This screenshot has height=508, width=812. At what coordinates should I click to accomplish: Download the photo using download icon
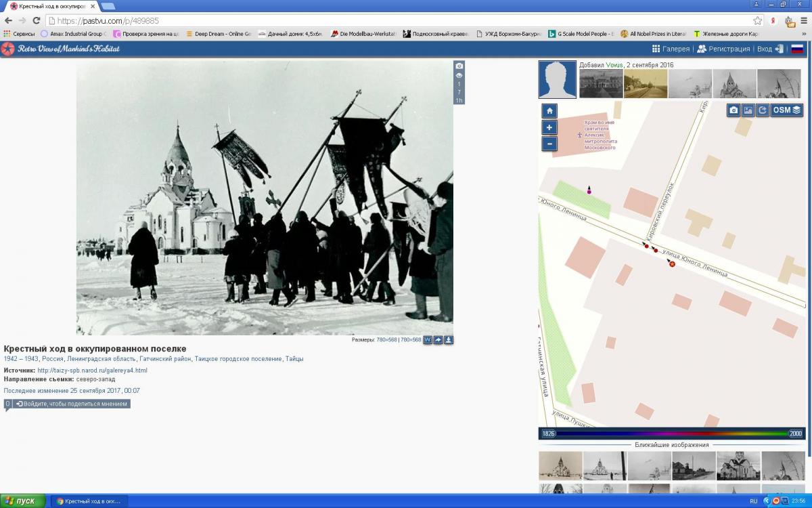tap(449, 340)
